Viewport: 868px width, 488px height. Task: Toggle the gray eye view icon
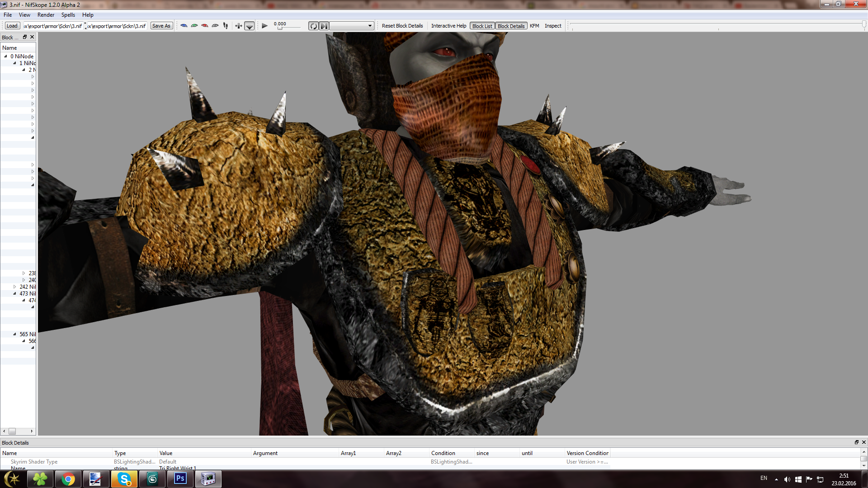point(215,26)
